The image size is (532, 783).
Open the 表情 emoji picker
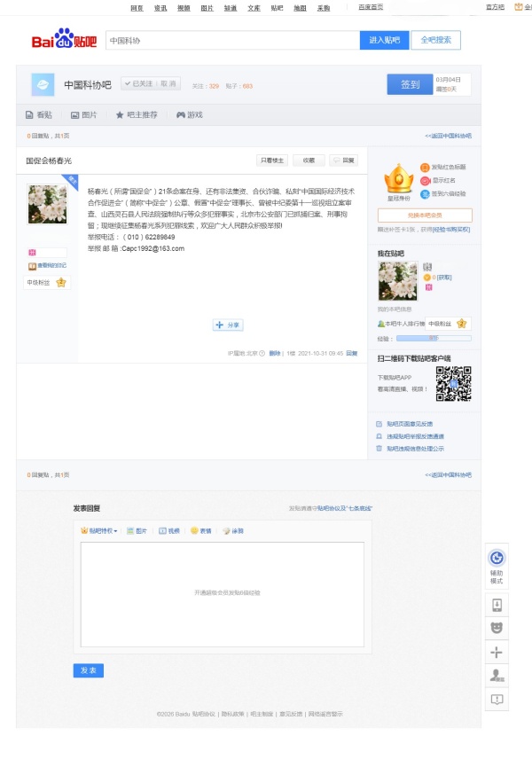click(200, 531)
